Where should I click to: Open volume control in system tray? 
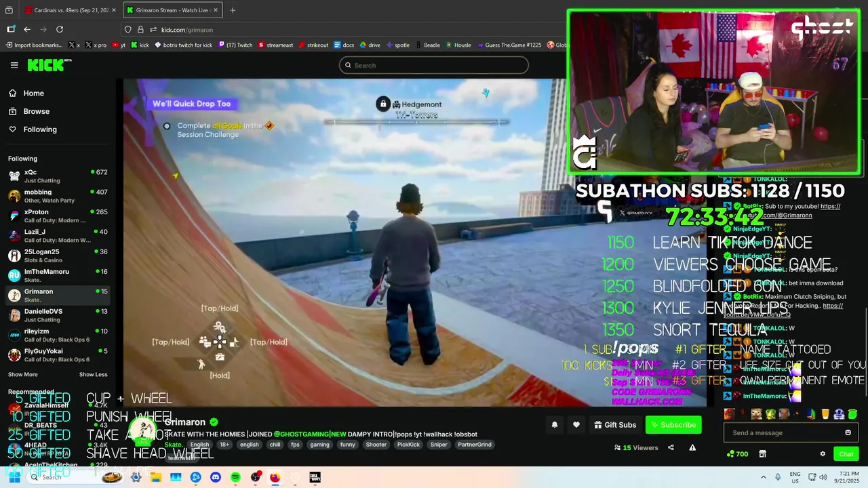(x=823, y=477)
